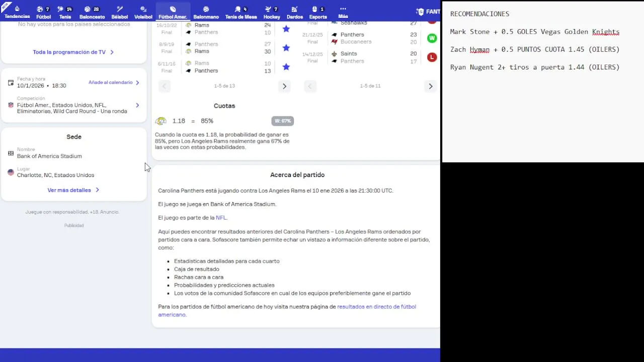Click the Panthers logo in the 6/11/16 match
This screenshot has height=362, width=644.
189,71
